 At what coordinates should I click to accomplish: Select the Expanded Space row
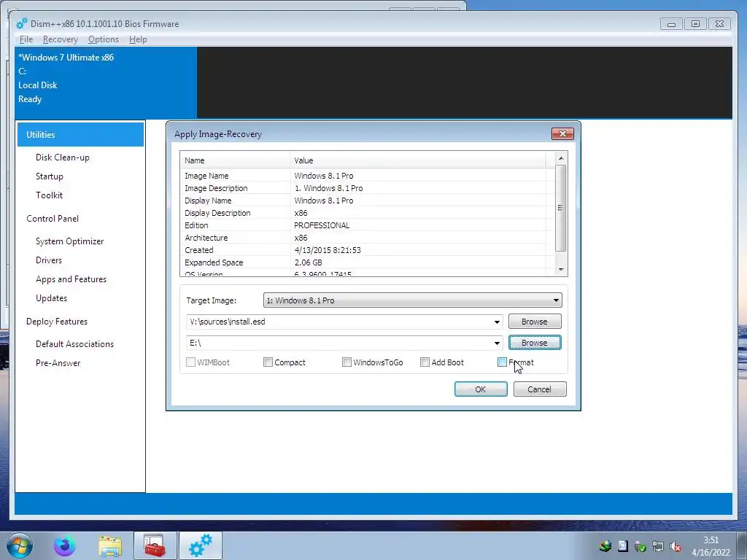pos(368,262)
